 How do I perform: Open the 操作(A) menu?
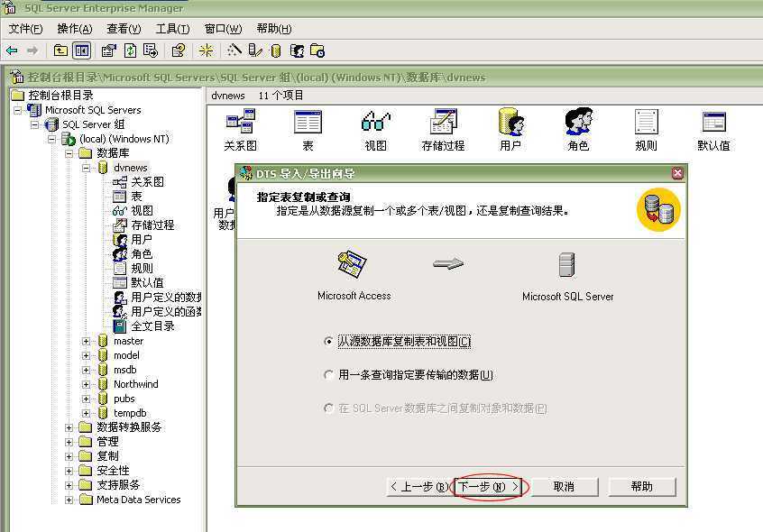tap(75, 29)
